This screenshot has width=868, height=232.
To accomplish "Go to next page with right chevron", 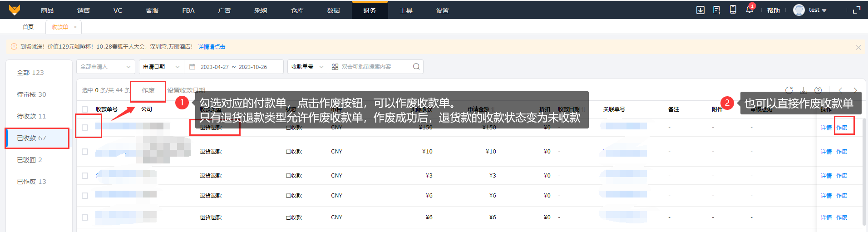I will 855,90.
